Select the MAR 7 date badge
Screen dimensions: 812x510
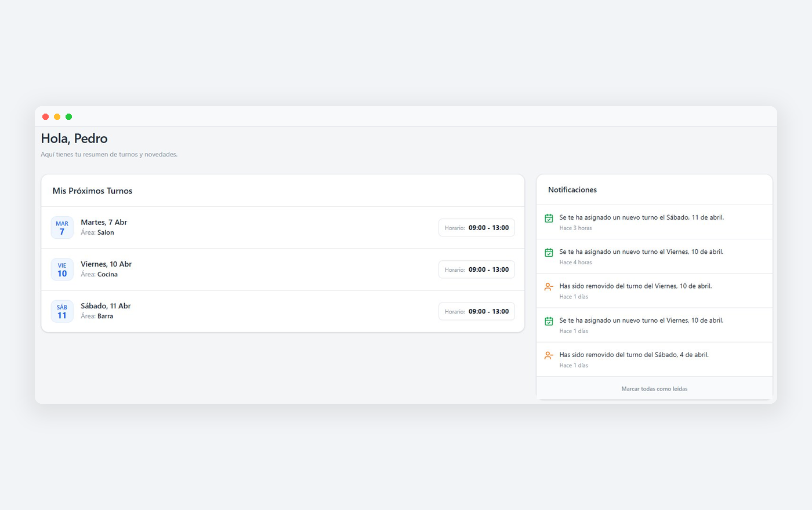pyautogui.click(x=62, y=227)
